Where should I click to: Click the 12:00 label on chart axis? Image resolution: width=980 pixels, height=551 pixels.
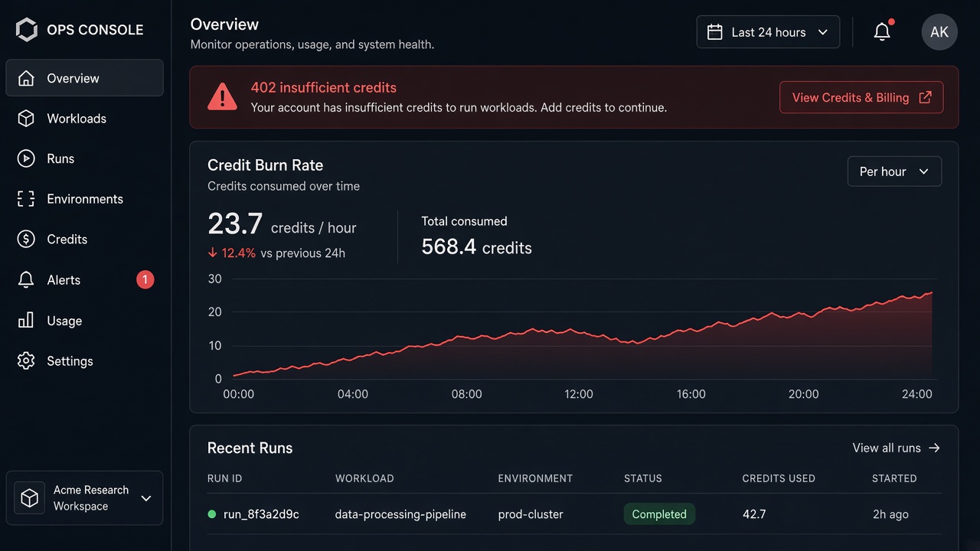(579, 394)
